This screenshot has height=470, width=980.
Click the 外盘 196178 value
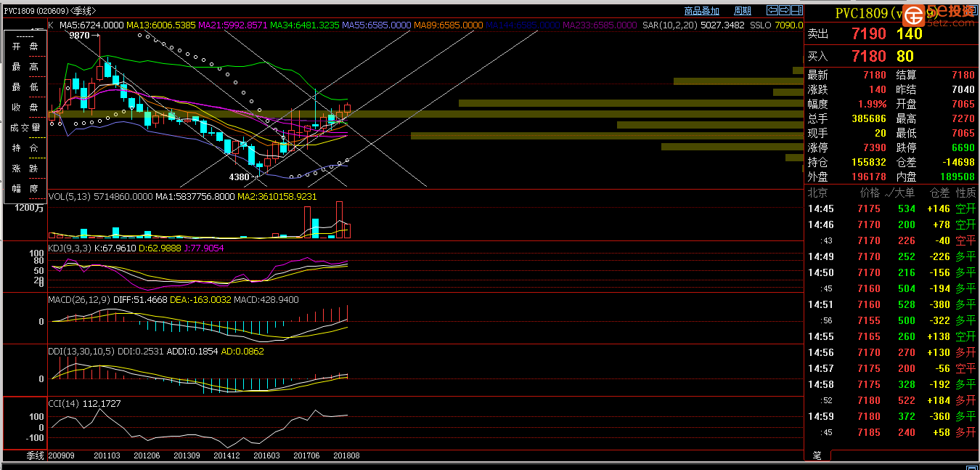tap(869, 177)
